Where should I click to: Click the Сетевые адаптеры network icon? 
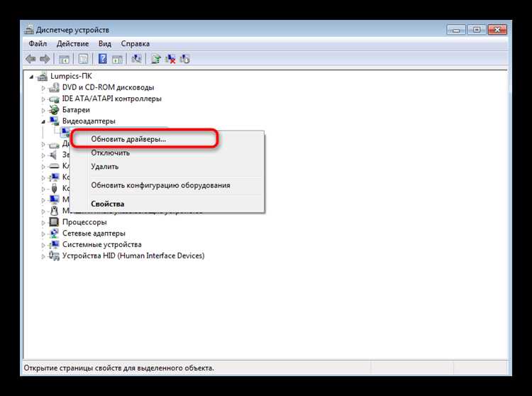click(54, 233)
